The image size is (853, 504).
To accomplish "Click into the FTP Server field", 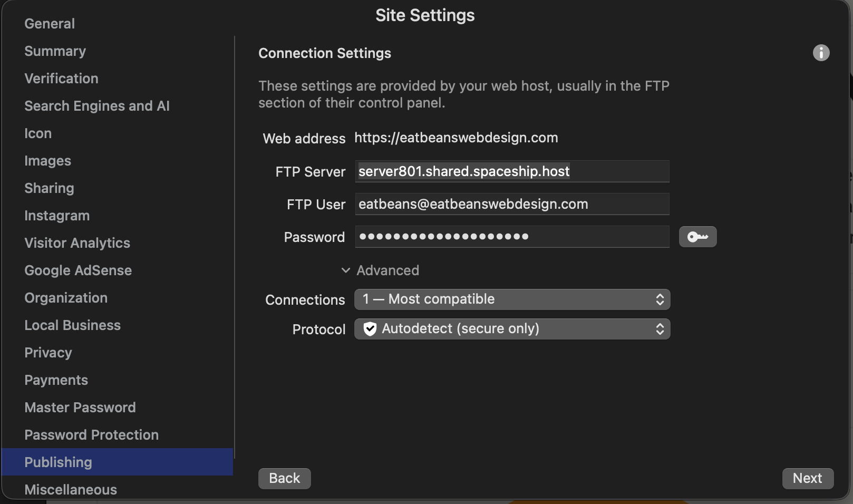I will tap(512, 171).
